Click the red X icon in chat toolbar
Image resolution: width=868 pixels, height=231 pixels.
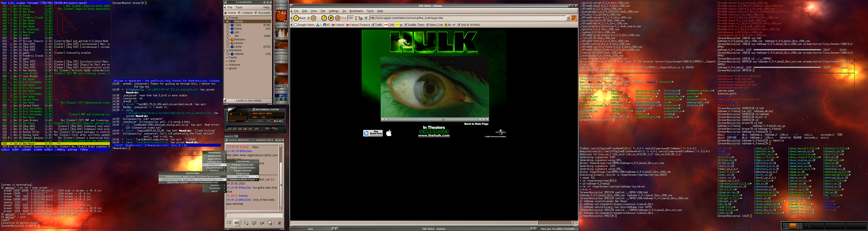point(279,223)
